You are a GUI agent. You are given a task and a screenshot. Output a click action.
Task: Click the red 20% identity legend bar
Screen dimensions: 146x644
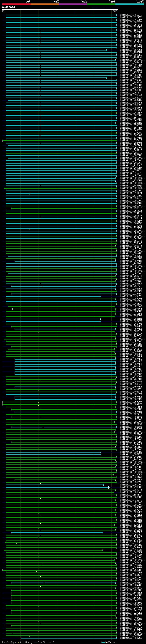16,4
